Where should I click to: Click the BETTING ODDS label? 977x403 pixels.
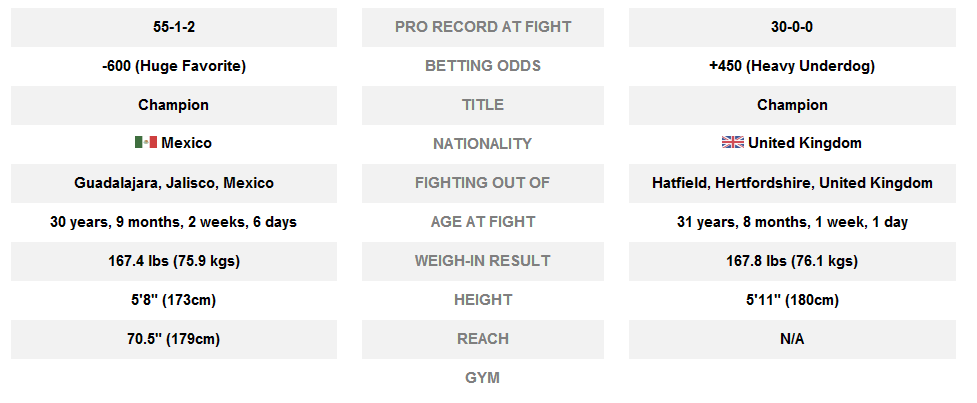[483, 66]
